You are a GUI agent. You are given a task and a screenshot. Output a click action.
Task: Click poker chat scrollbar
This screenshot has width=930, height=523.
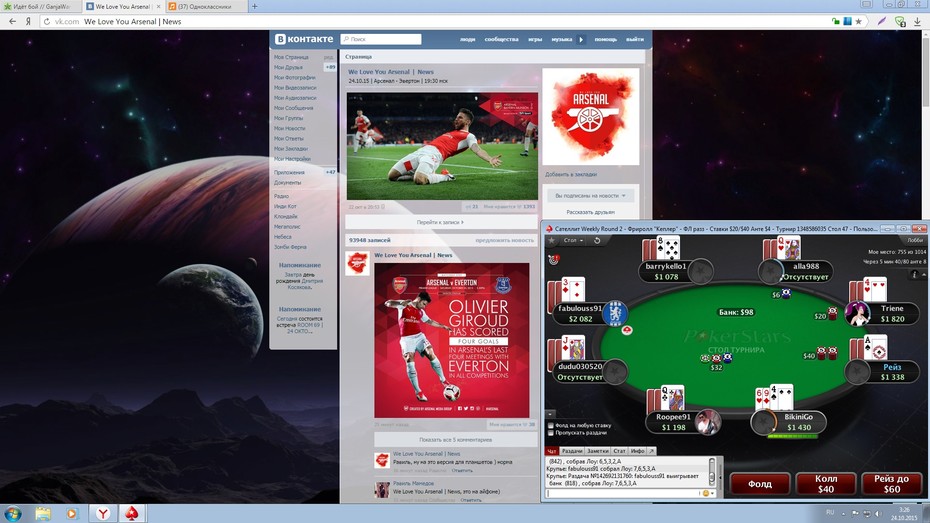[712, 471]
